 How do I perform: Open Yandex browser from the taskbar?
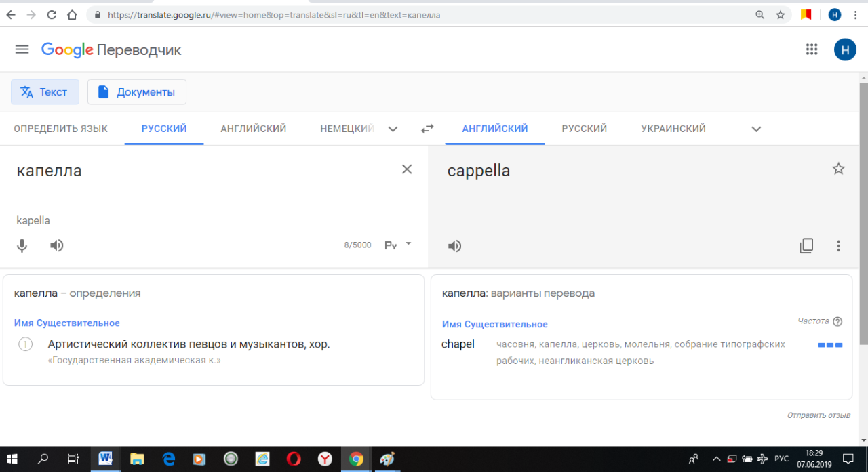click(325, 459)
